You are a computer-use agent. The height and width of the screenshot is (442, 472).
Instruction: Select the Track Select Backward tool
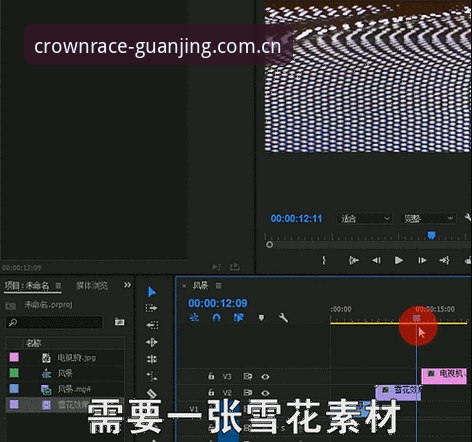[x=152, y=325]
